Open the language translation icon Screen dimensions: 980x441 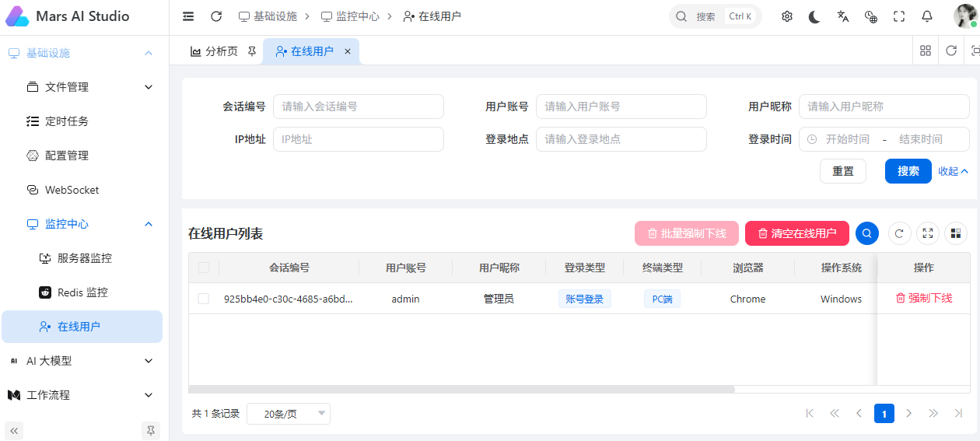pos(842,16)
